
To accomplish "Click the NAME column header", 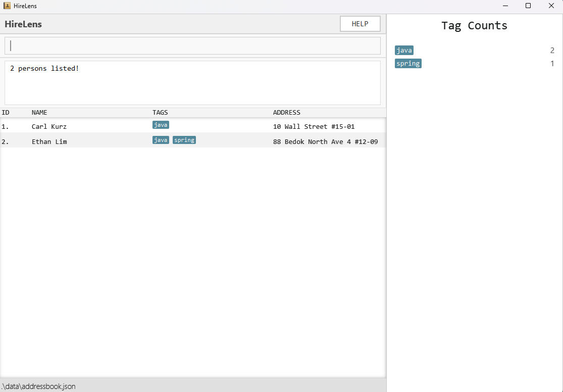I will coord(39,113).
